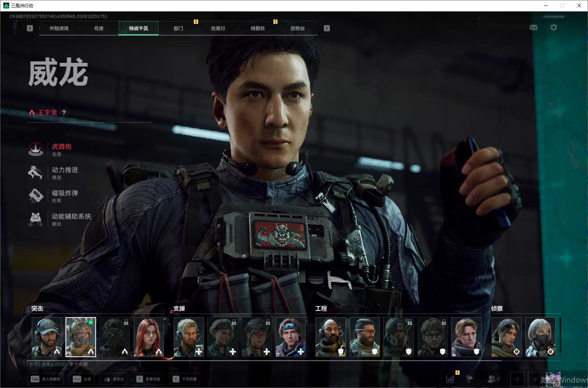Select the 动力推进 skill icon
The height and width of the screenshot is (388, 588).
pos(36,173)
